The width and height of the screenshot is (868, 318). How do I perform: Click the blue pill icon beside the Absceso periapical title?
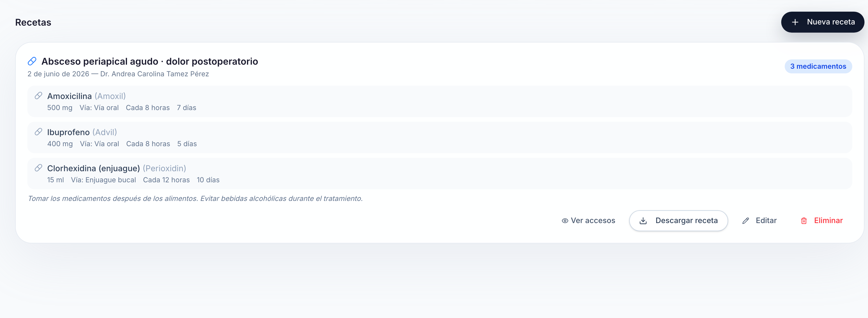[32, 61]
